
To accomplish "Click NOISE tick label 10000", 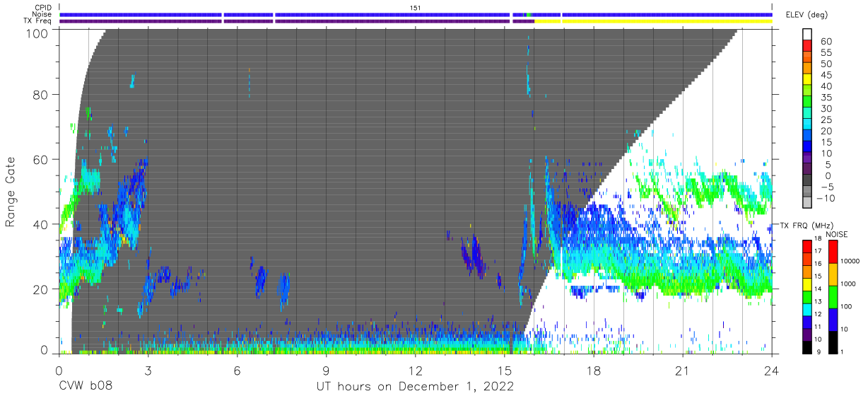I will (850, 262).
